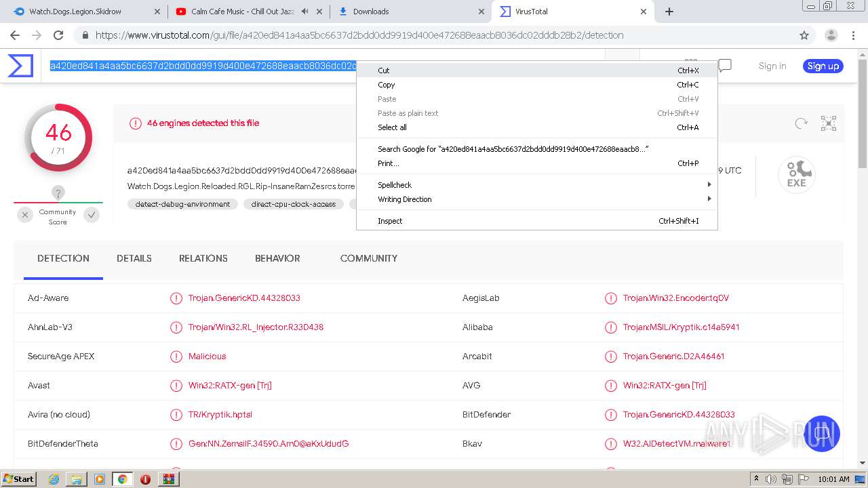Click the direct-cpu-clock-access tag
This screenshot has width=868, height=488.
294,204
